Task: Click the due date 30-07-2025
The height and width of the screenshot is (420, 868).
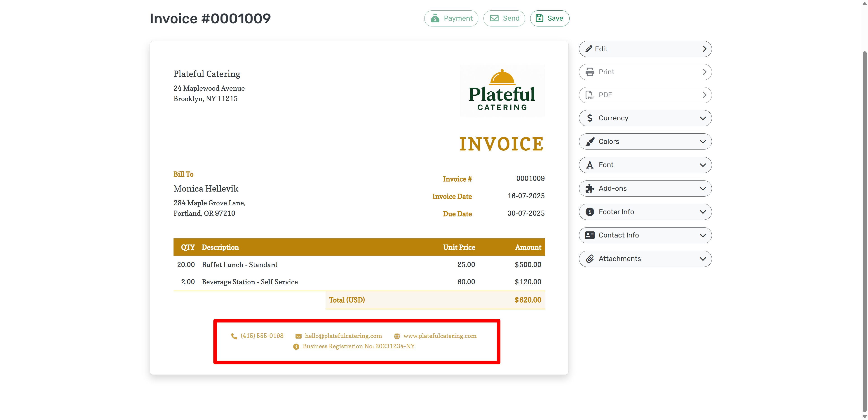Action: pos(526,214)
